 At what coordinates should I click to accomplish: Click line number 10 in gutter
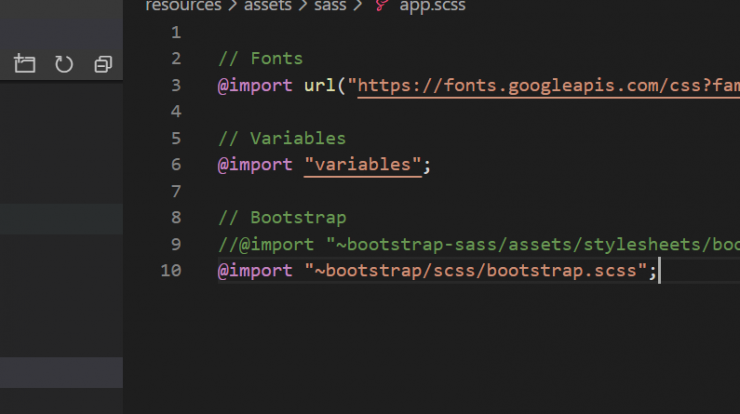(170, 270)
